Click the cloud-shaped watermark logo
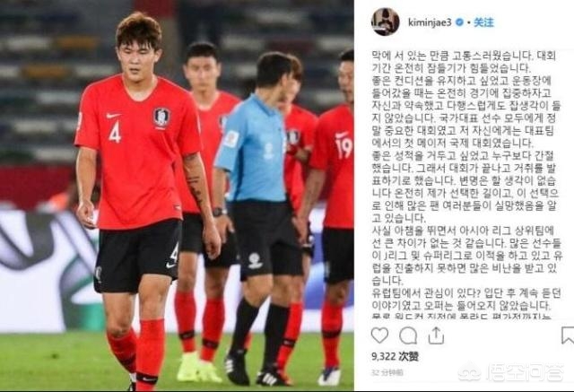Viewport: 574px width, 392px height. tap(470, 372)
